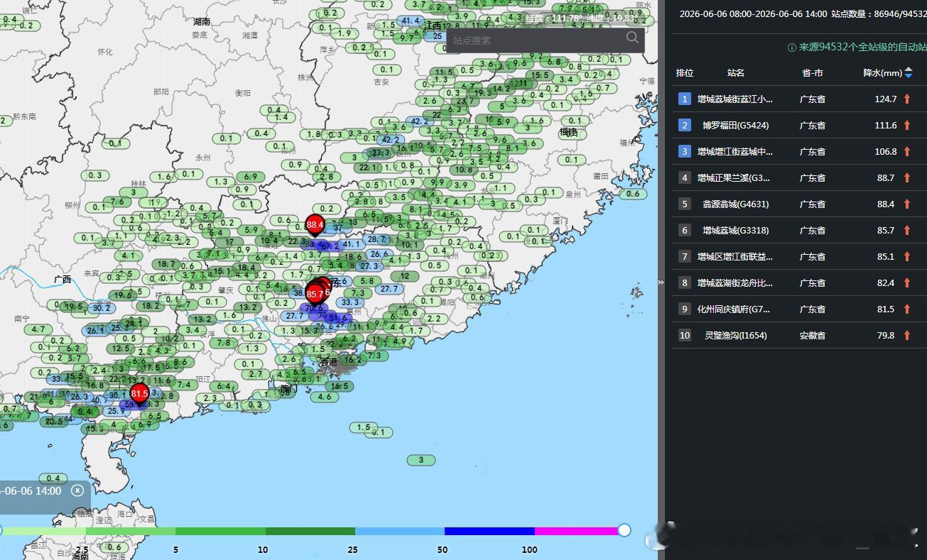The image size is (927, 560).
Task: Click the 排位 column header
Action: pyautogui.click(x=684, y=73)
